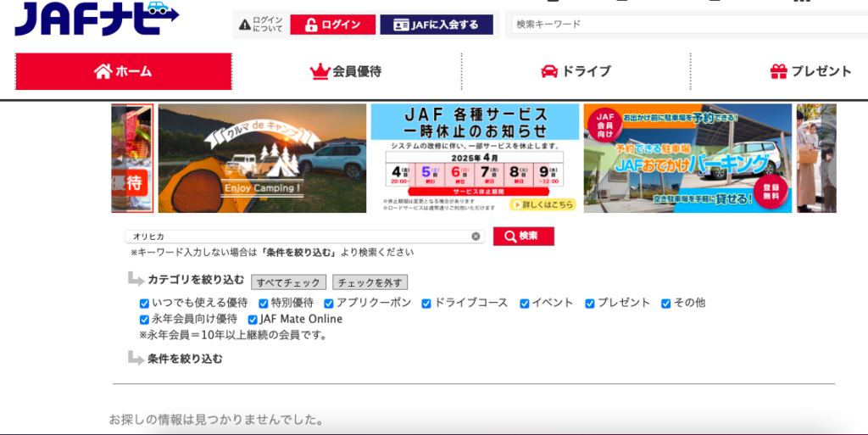The height and width of the screenshot is (435, 868).
Task: Open JAF各種サービス一時休止のお知らせ banner
Action: (475, 159)
